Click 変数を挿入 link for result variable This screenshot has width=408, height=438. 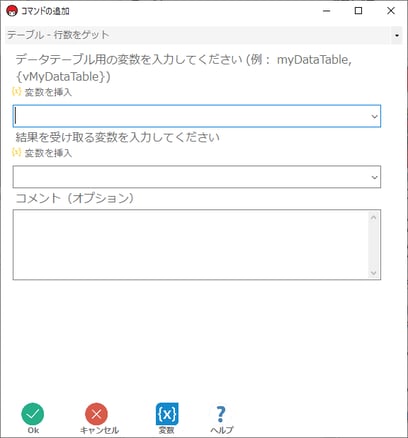click(48, 153)
